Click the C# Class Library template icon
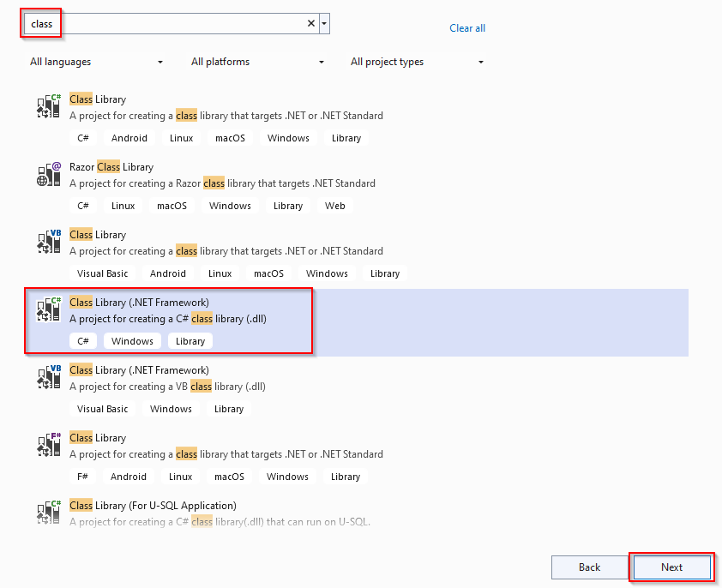722x588 pixels. (49, 106)
